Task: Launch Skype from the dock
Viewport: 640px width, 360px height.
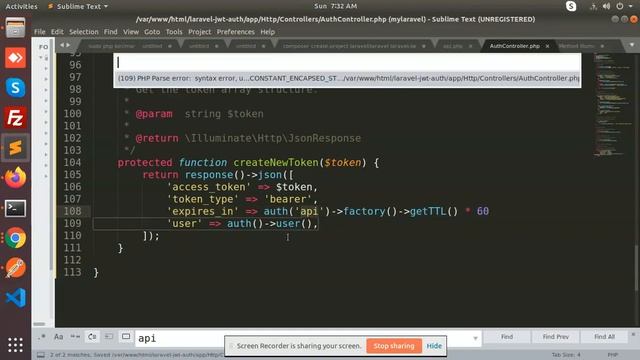Action: (16, 87)
